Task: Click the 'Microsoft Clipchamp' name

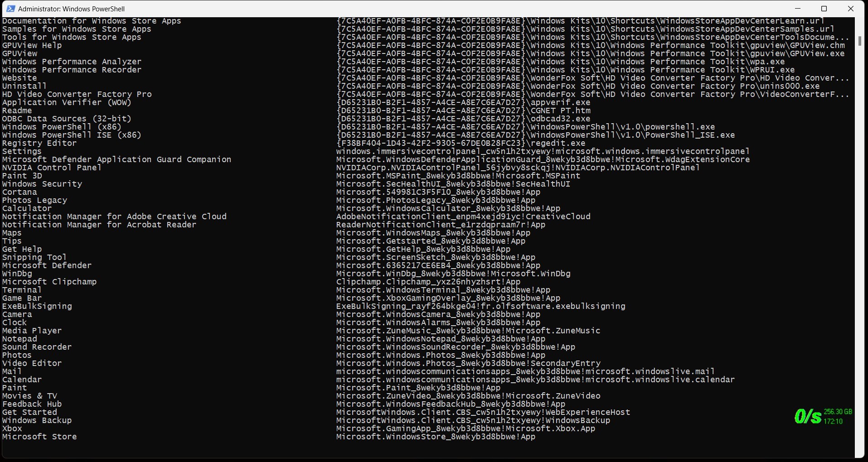Action: coord(50,282)
